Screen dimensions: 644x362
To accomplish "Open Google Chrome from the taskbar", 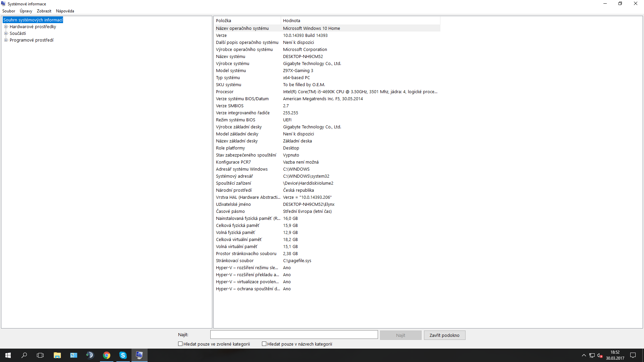I will [107, 355].
